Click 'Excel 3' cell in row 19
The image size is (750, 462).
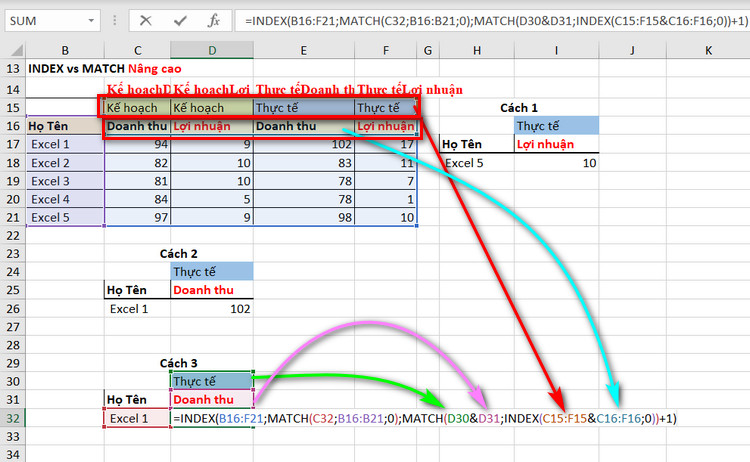pyautogui.click(x=65, y=181)
